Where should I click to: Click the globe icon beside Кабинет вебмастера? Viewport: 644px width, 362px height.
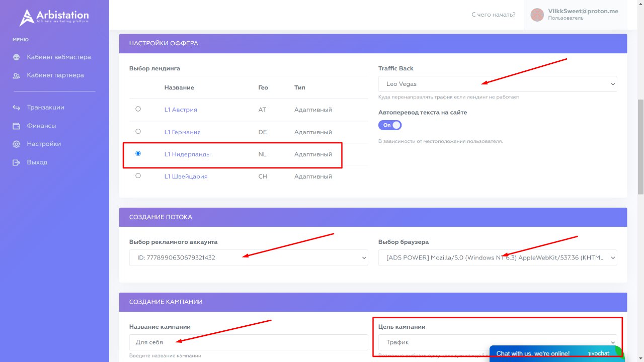click(17, 57)
